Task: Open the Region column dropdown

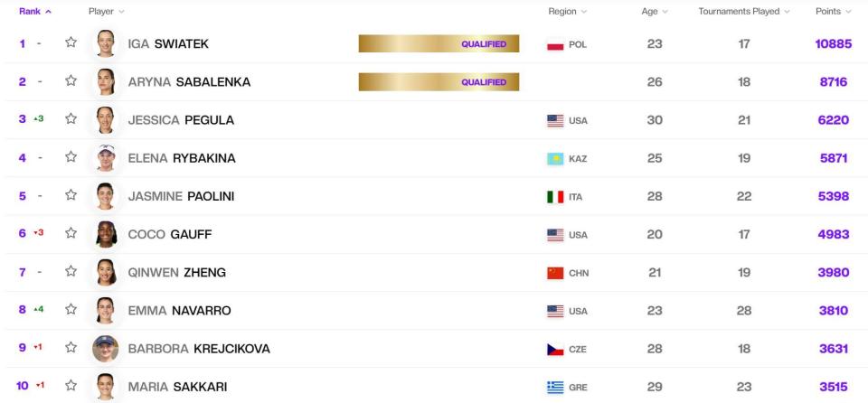Action: pos(567,11)
